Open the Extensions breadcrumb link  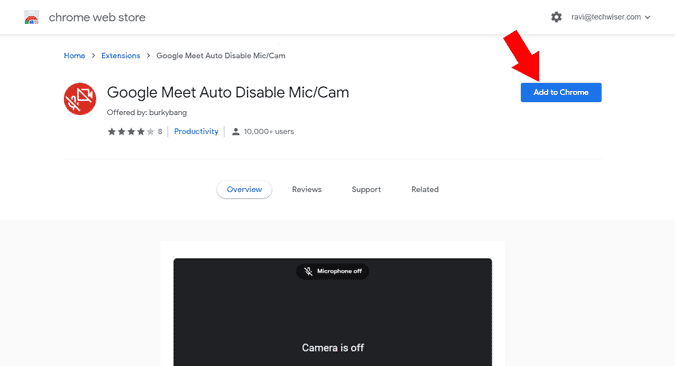(x=121, y=56)
